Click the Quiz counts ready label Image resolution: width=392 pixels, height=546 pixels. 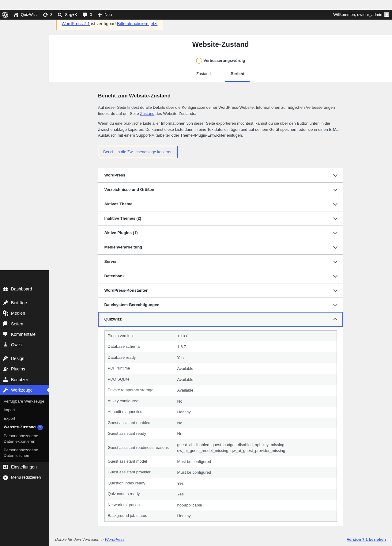(123, 494)
